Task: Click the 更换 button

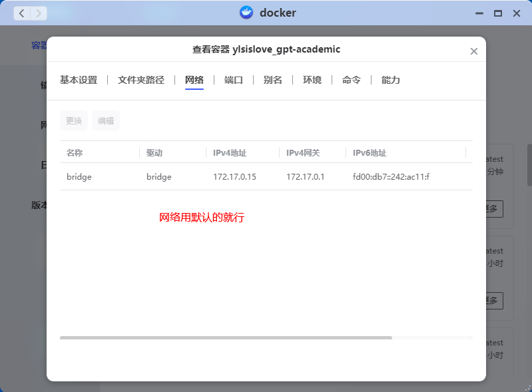Action: click(74, 120)
